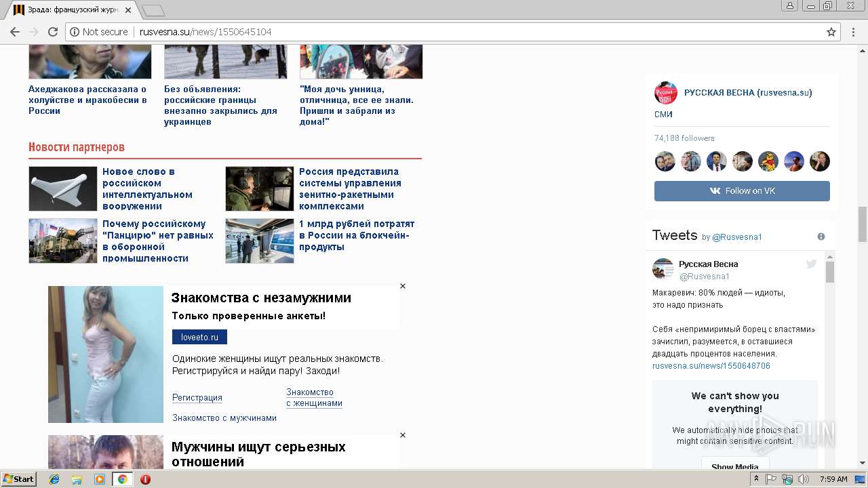Screen dimensions: 868x488
Task: Click the thumbnail of Россия представила системы article
Action: [x=260, y=188]
